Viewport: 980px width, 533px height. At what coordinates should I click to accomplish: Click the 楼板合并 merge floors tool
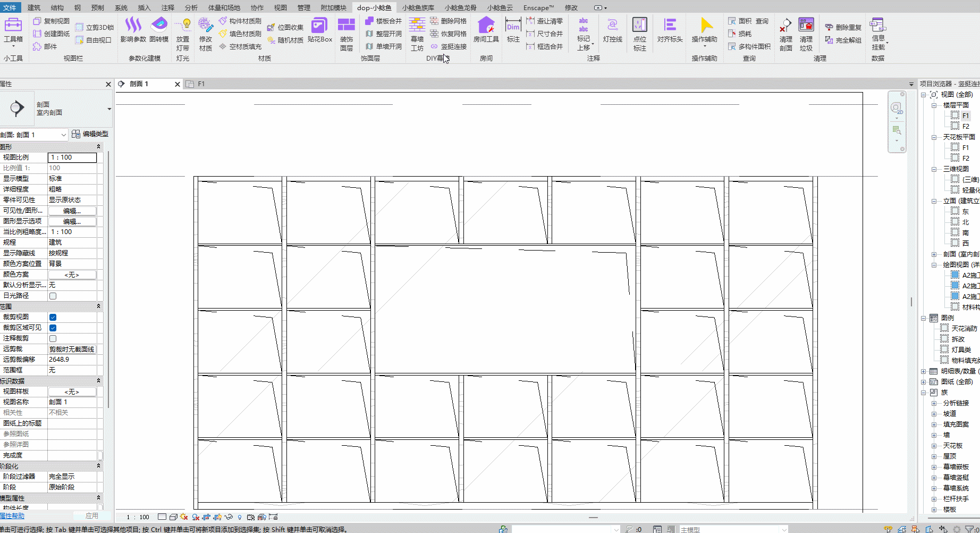pos(383,21)
